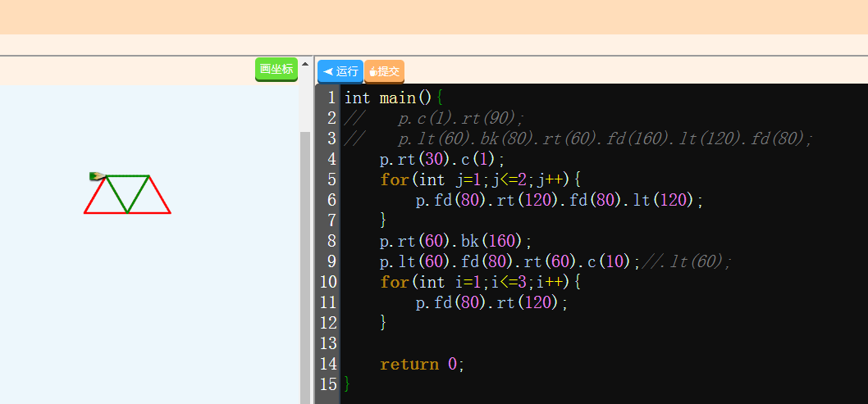Click the trailing comment "//.lt(60);"
The image size is (868, 404).
(687, 261)
